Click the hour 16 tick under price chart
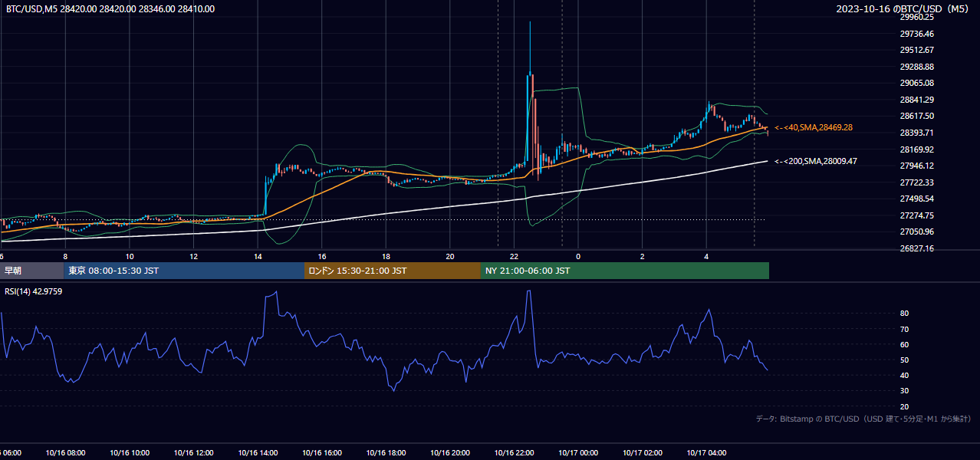This screenshot has width=980, height=460. coord(322,256)
